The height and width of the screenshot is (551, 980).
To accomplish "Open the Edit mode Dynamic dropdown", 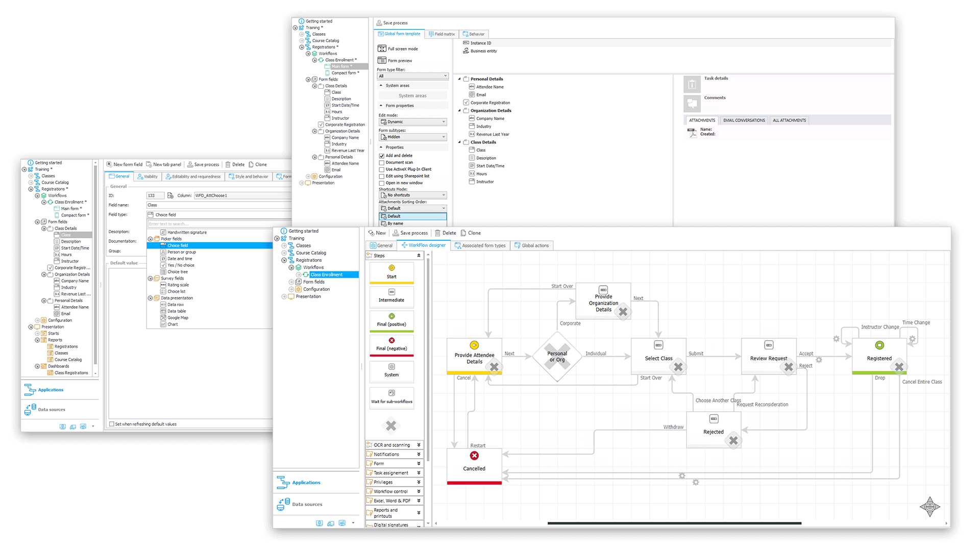I will [413, 122].
